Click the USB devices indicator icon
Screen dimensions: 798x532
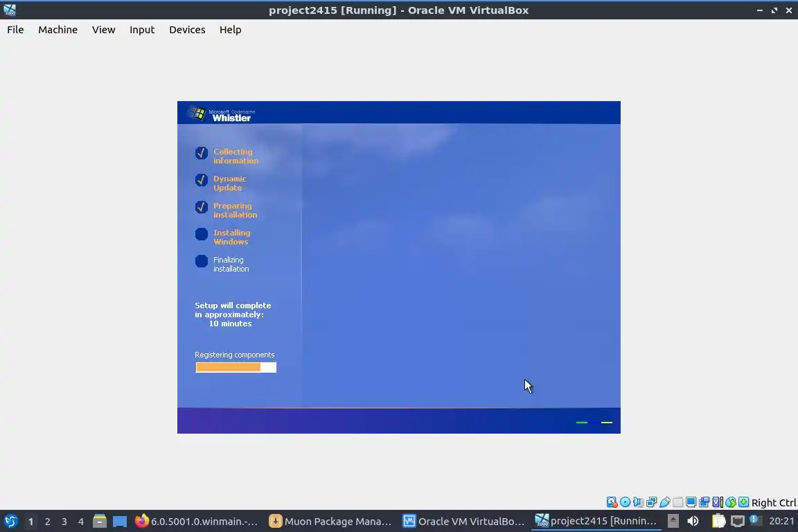(x=665, y=502)
